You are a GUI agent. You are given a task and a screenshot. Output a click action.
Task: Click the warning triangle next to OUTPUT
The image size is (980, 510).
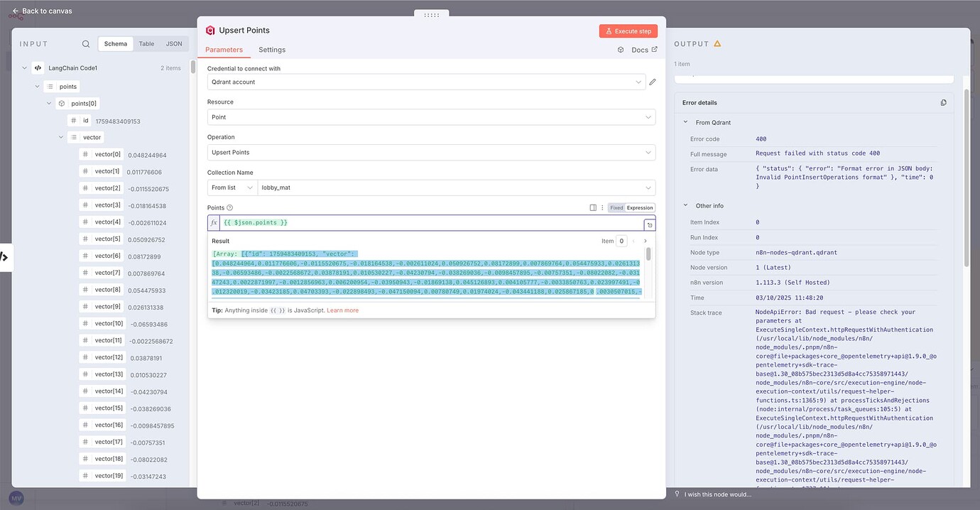tap(716, 43)
